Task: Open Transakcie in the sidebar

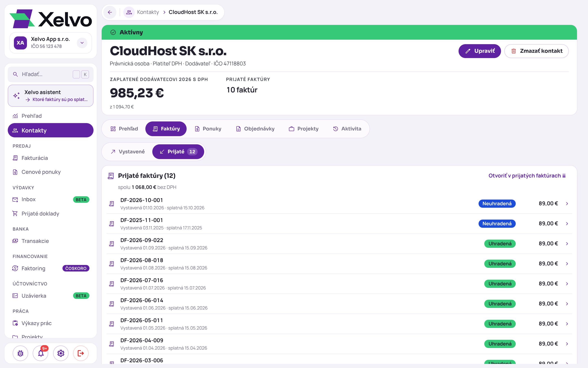Action: 51,241
